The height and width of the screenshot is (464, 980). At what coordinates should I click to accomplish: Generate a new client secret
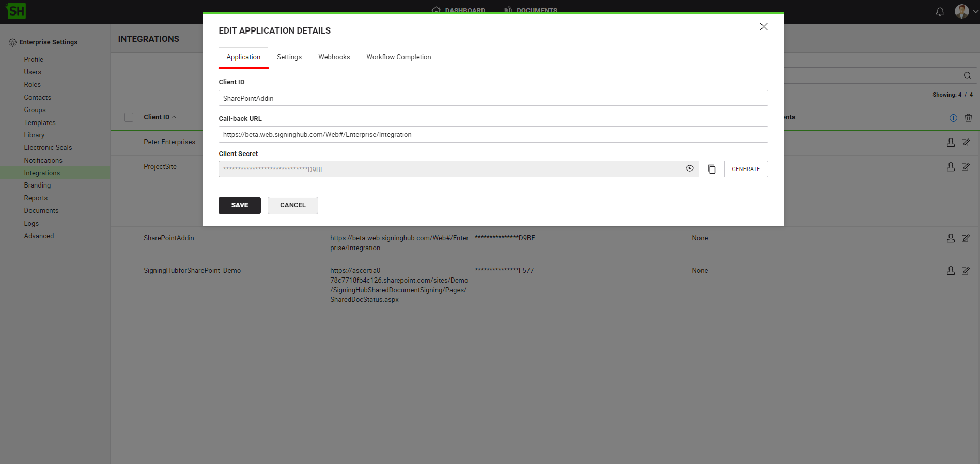click(x=745, y=169)
